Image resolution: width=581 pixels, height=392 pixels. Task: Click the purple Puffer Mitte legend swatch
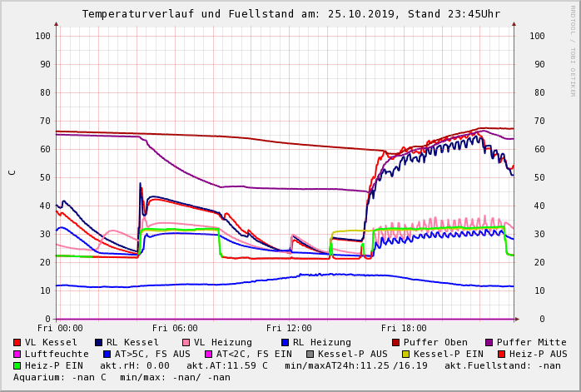coord(489,342)
